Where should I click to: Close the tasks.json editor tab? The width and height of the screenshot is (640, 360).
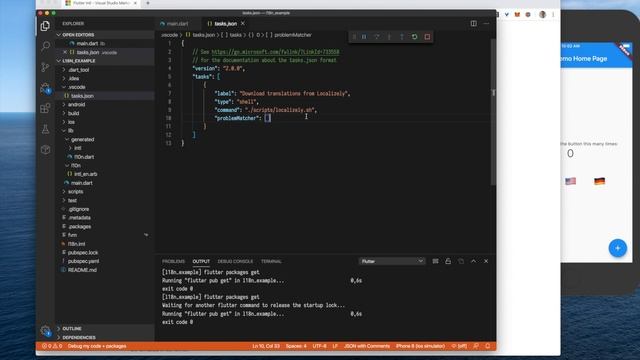[243, 24]
